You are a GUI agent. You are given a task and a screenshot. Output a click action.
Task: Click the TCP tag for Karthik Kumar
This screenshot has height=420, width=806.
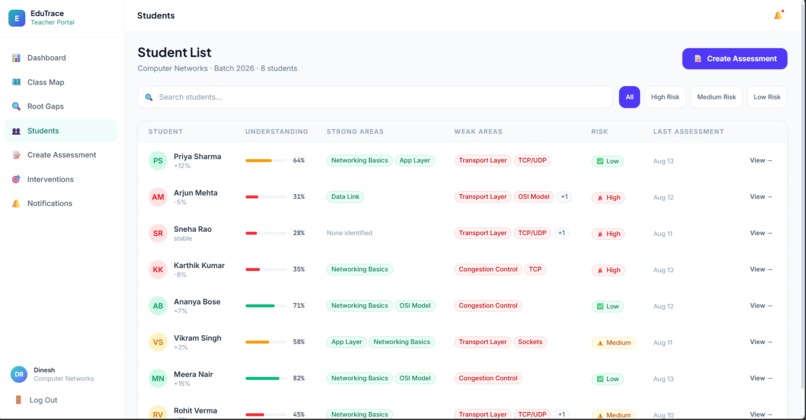(x=535, y=269)
